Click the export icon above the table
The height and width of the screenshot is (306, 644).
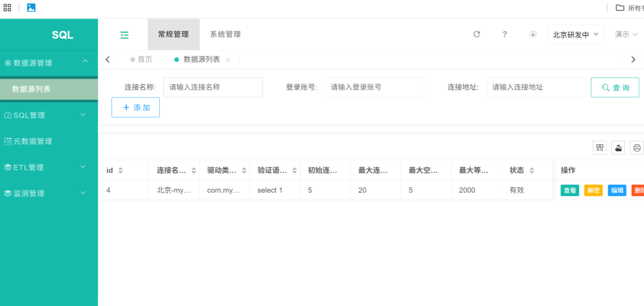tap(618, 147)
